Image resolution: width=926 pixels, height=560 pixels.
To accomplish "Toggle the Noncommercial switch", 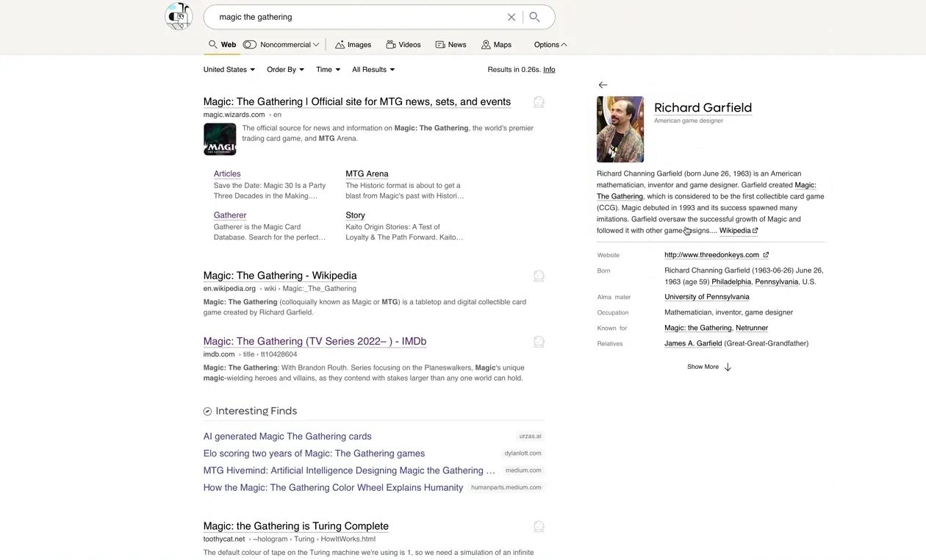I will pos(250,45).
